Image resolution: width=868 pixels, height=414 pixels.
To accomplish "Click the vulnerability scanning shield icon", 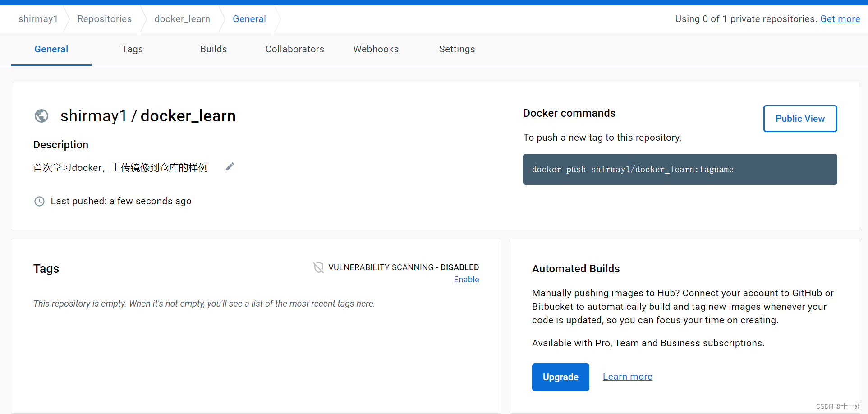I will [318, 267].
